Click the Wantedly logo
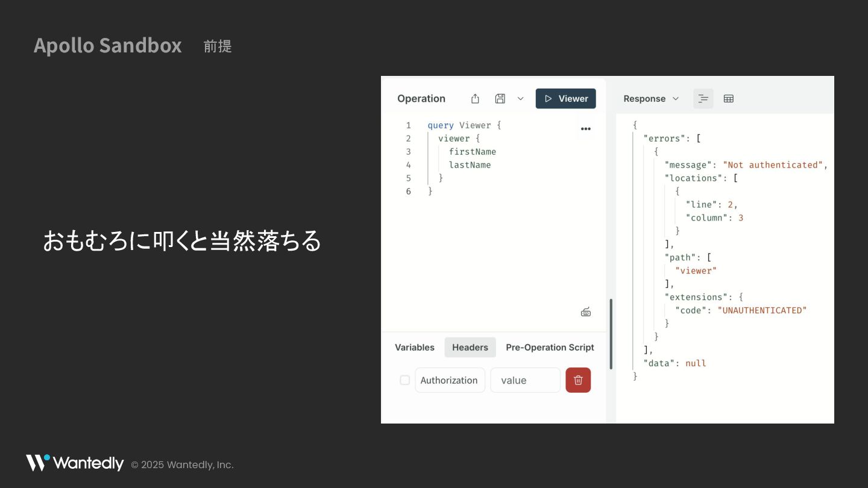The height and width of the screenshot is (488, 868). point(75,463)
